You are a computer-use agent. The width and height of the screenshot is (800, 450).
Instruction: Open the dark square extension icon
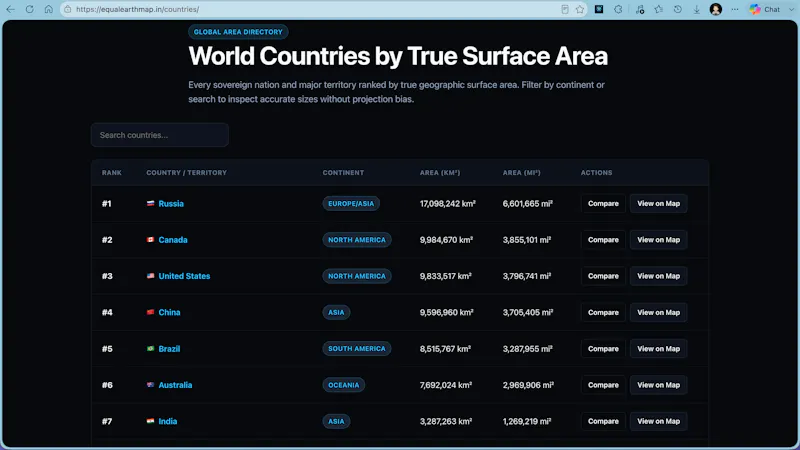tap(599, 9)
